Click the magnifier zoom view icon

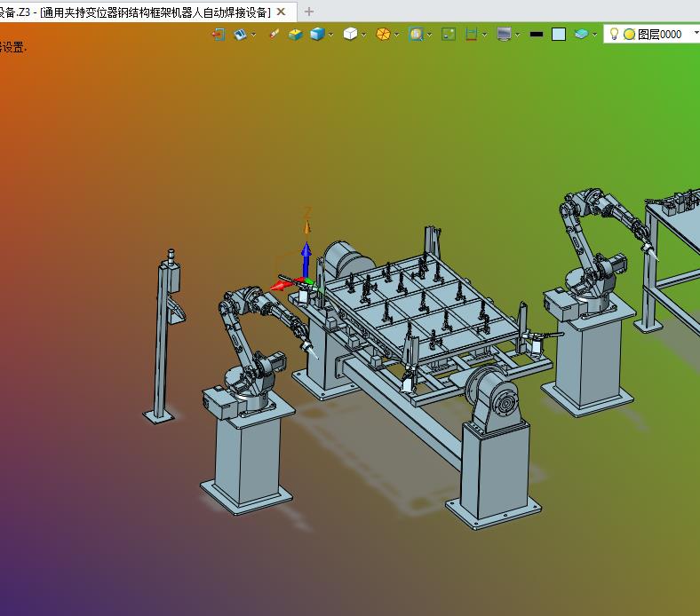click(416, 35)
